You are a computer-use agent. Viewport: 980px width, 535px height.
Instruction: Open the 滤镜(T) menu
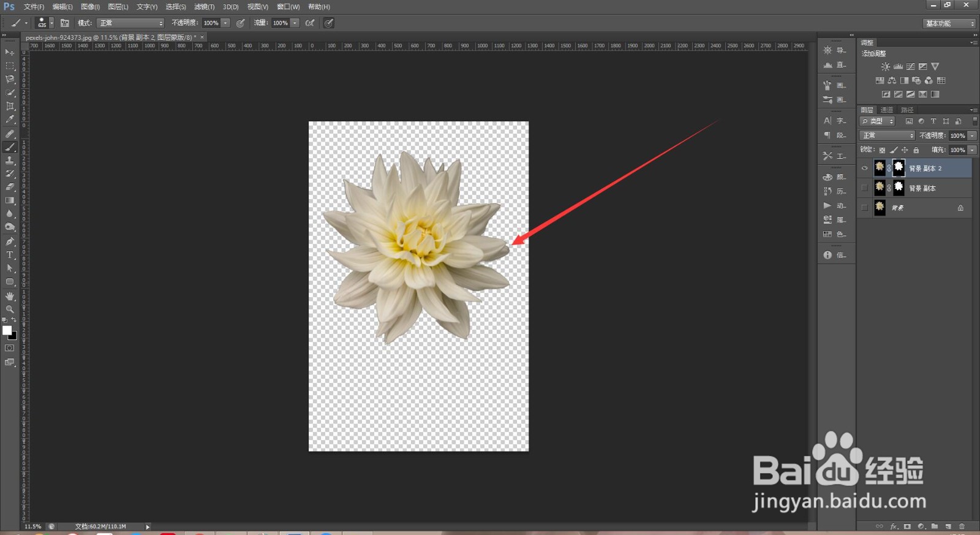point(204,7)
